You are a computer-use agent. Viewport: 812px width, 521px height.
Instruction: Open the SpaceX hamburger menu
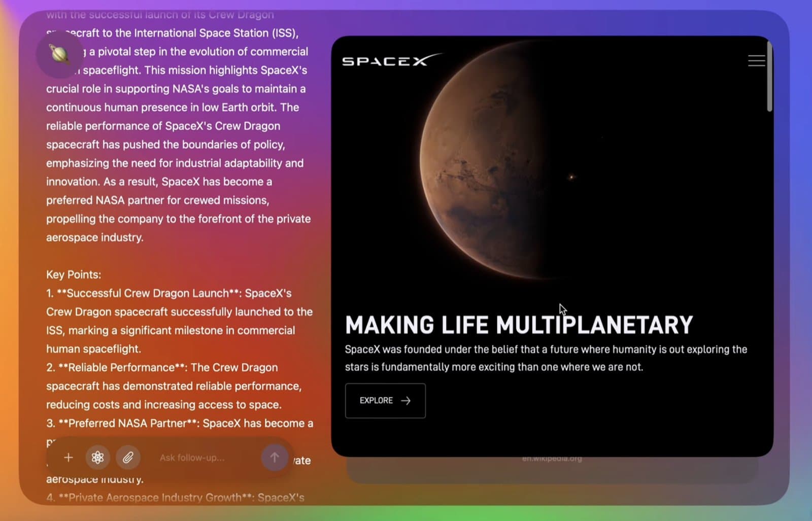click(x=756, y=61)
